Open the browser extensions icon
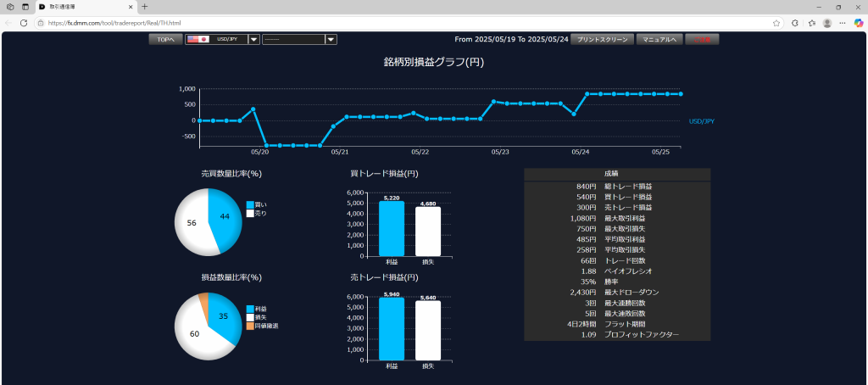This screenshot has width=868, height=385. [794, 23]
